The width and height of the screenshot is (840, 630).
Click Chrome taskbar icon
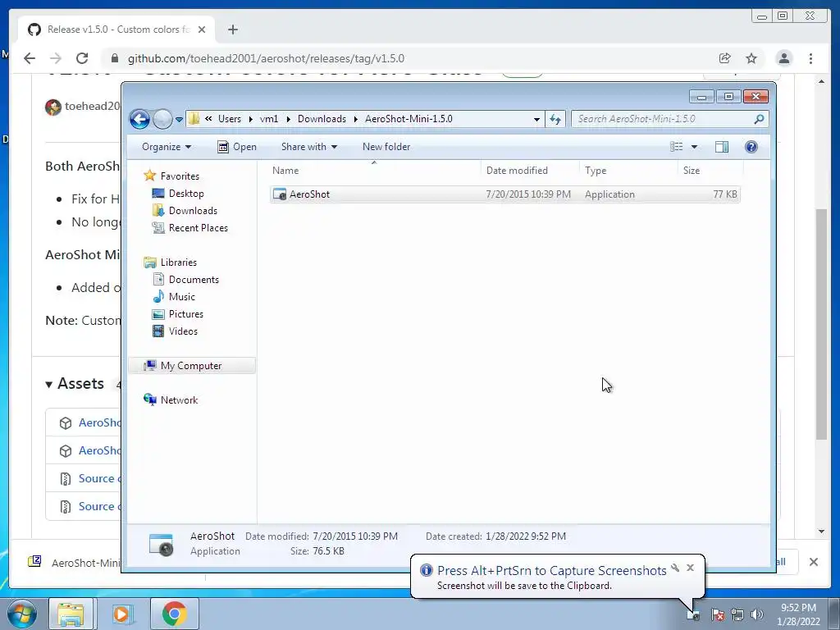[174, 614]
